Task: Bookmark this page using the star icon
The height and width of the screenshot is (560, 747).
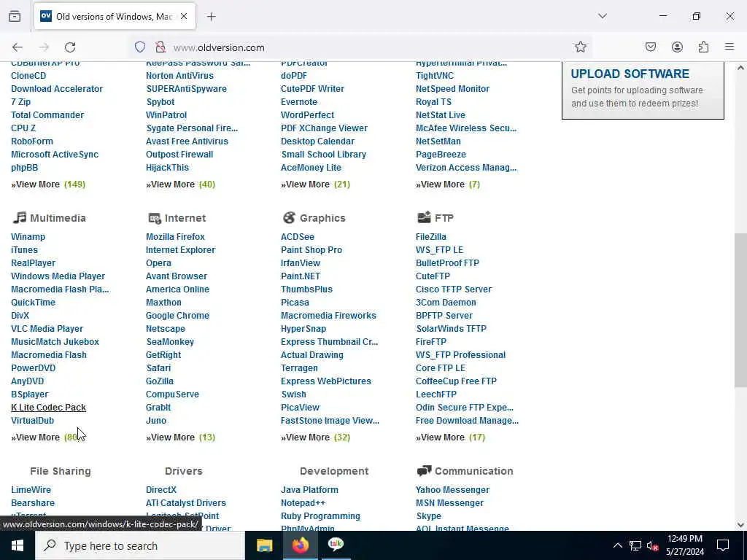Action: click(x=580, y=47)
